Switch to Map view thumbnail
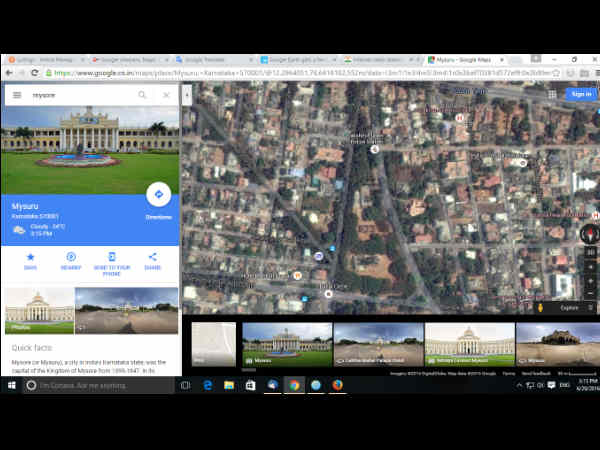The image size is (600, 450). pyautogui.click(x=214, y=344)
